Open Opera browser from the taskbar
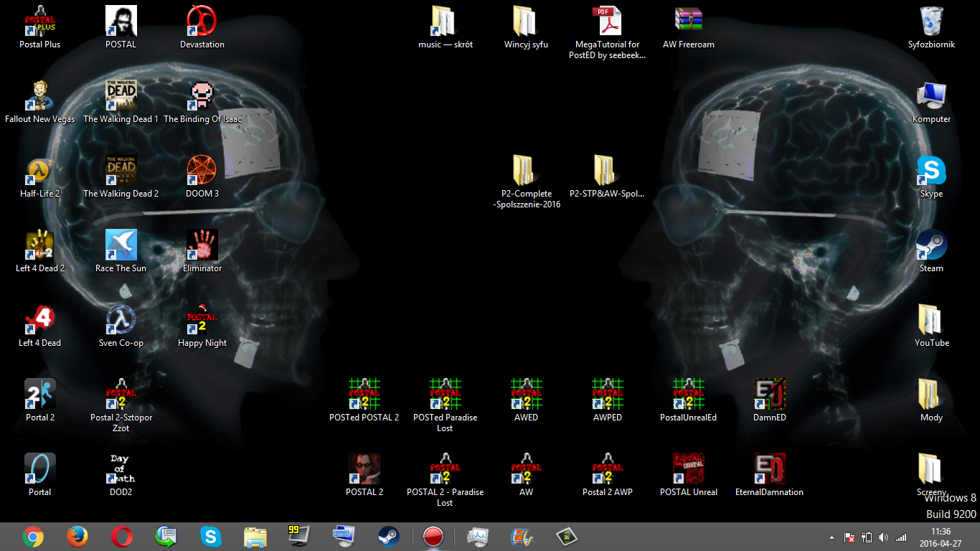Viewport: 980px width, 551px height. (x=121, y=537)
